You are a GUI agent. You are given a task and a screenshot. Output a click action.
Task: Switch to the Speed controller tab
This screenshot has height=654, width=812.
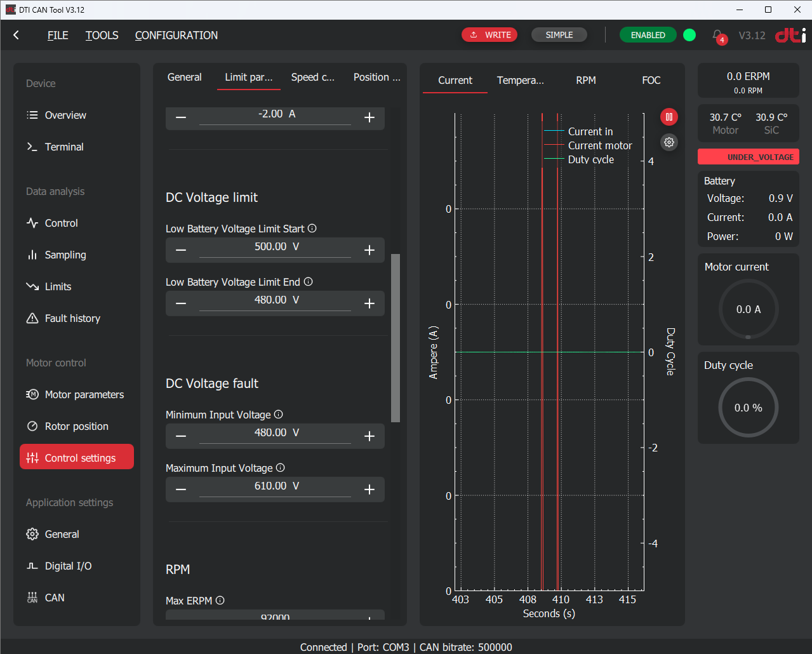pyautogui.click(x=313, y=77)
